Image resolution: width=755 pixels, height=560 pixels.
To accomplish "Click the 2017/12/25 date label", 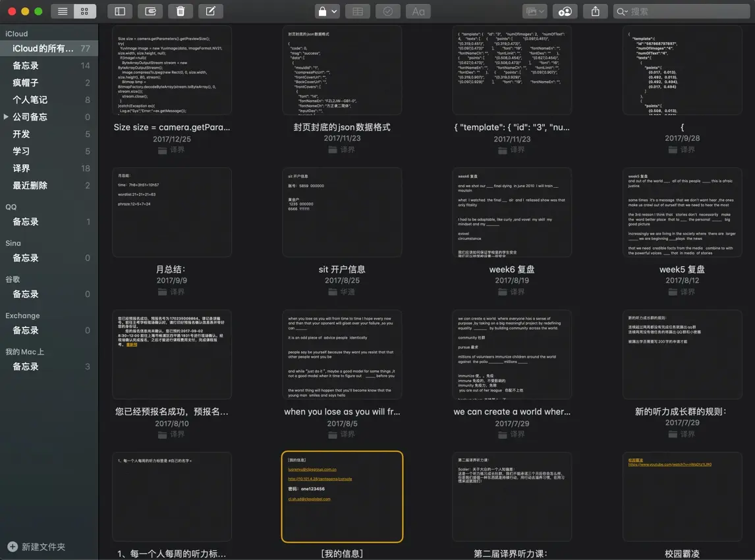I will tap(172, 138).
